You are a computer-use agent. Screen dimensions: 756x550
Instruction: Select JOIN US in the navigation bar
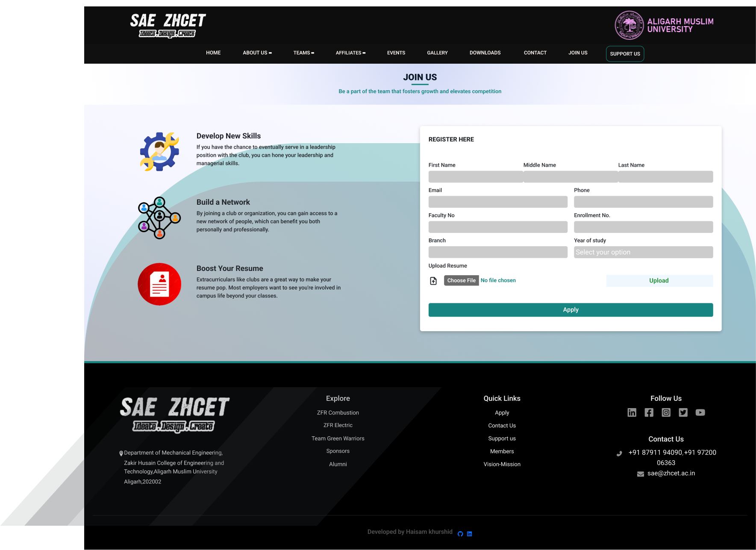578,53
